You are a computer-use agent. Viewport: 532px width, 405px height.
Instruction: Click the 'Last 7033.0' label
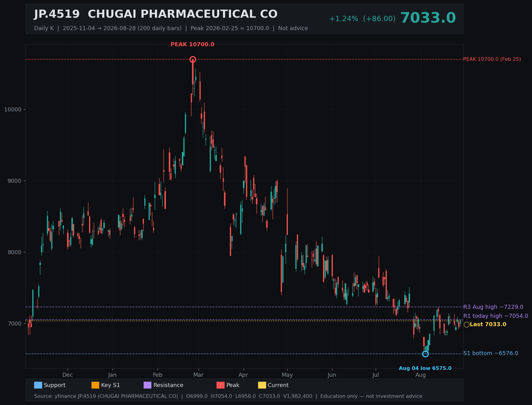point(488,324)
